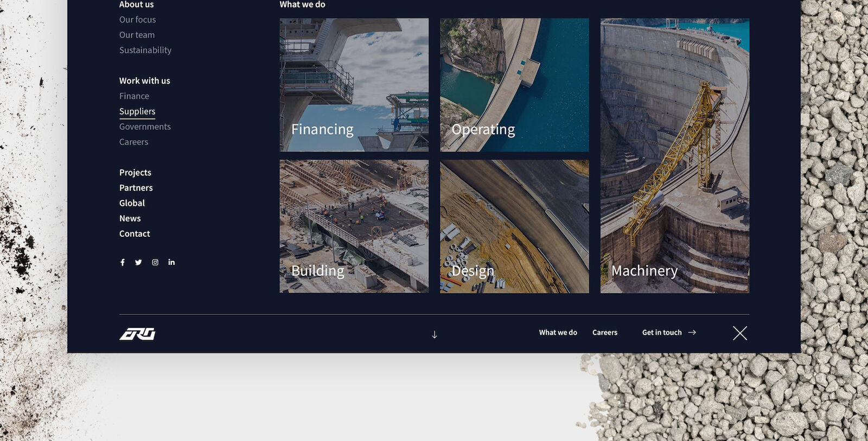The image size is (868, 441).
Task: Click Careers in the bottom bar
Action: point(604,332)
